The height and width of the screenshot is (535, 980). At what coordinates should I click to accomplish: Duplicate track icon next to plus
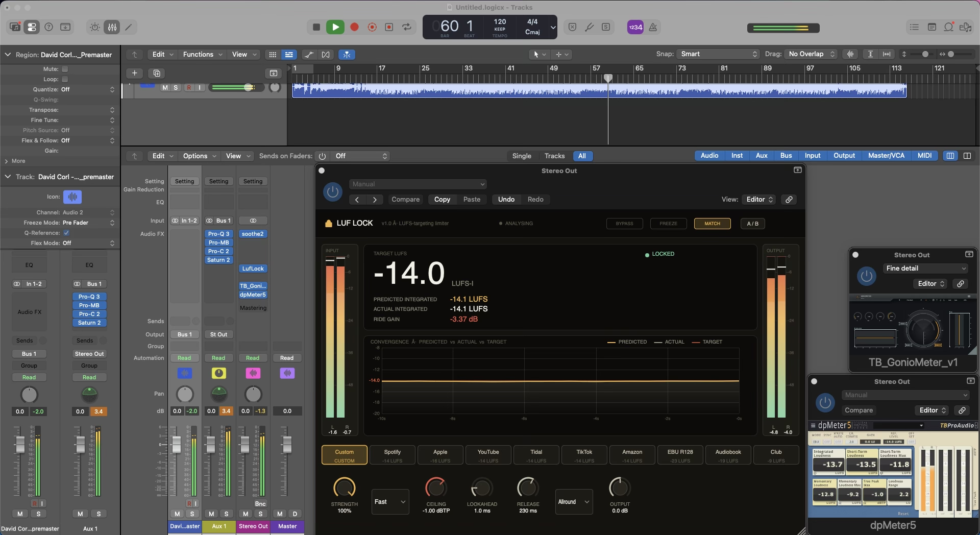[x=157, y=73]
